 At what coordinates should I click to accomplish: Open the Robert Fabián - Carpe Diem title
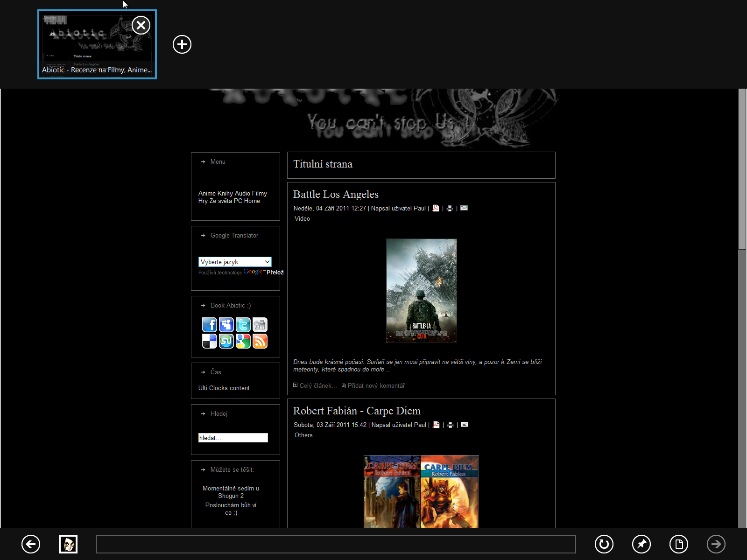pyautogui.click(x=357, y=411)
